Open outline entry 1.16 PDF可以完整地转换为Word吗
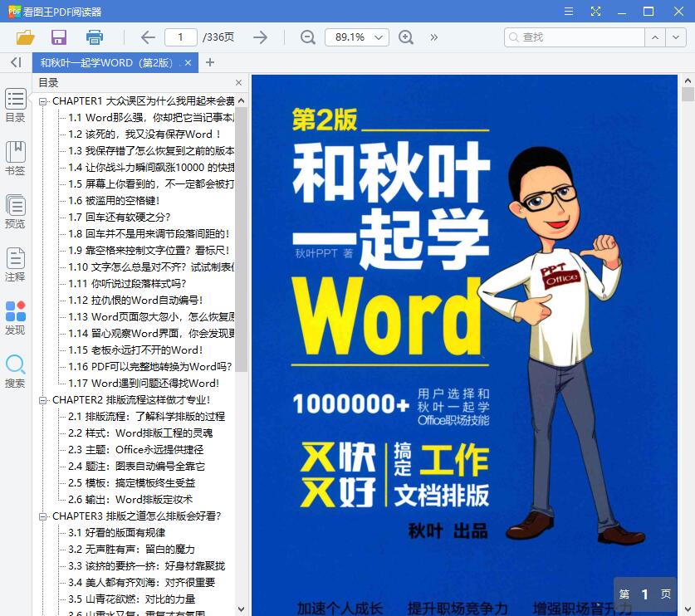Image resolution: width=695 pixels, height=616 pixels. (x=149, y=366)
